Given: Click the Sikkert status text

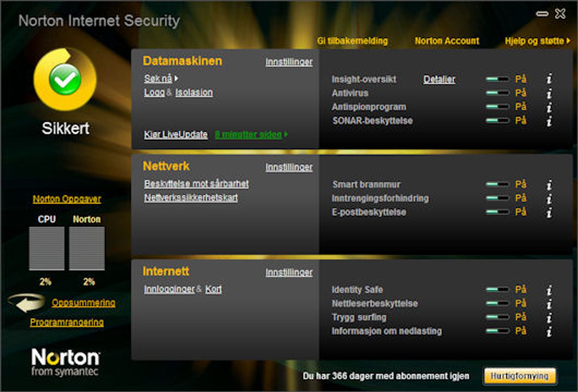Looking at the screenshot, I should pos(65,128).
